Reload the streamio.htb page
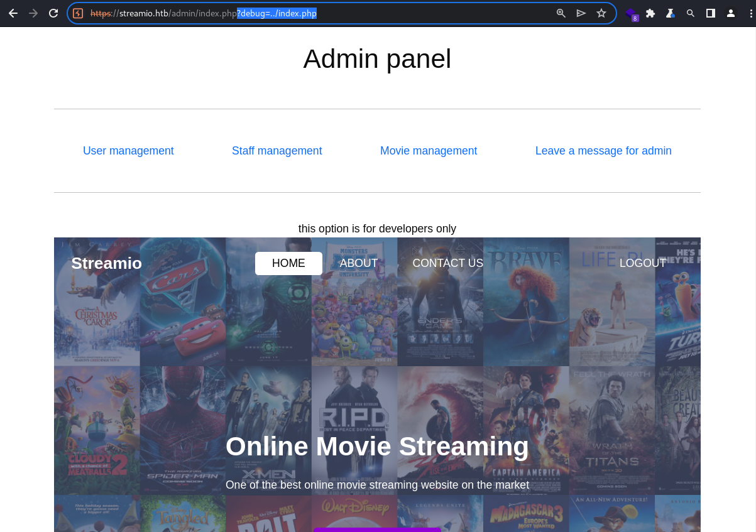This screenshot has width=756, height=532. [53, 13]
